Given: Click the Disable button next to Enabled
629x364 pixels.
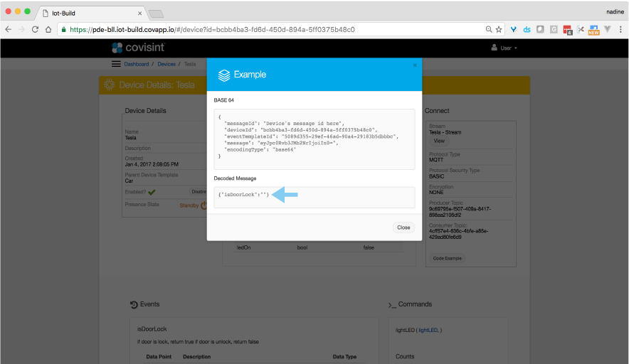Looking at the screenshot, I should (197, 191).
